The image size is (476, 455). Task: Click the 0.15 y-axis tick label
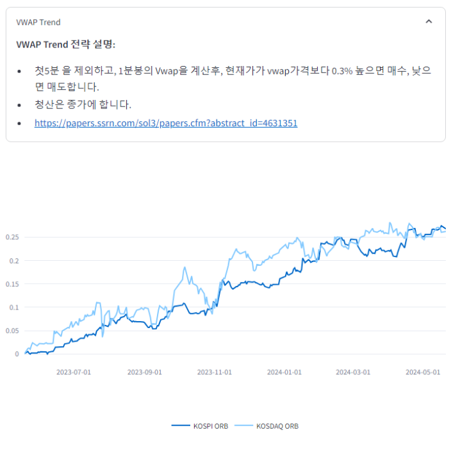pos(12,284)
